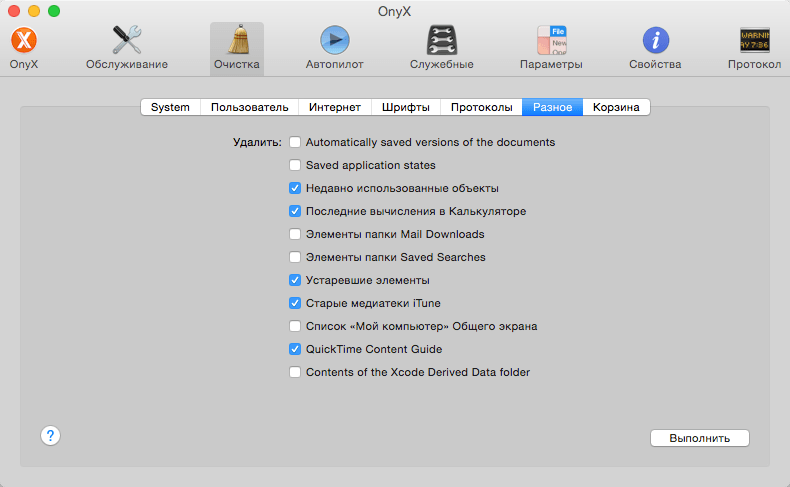Check Saved application states option
Screen dimensions: 790x487
pos(295,165)
